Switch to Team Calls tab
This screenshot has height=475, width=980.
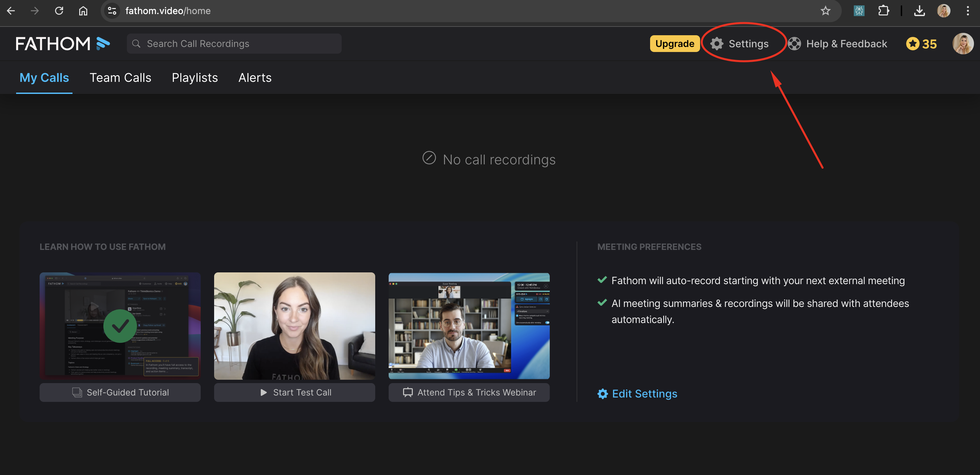(x=120, y=77)
